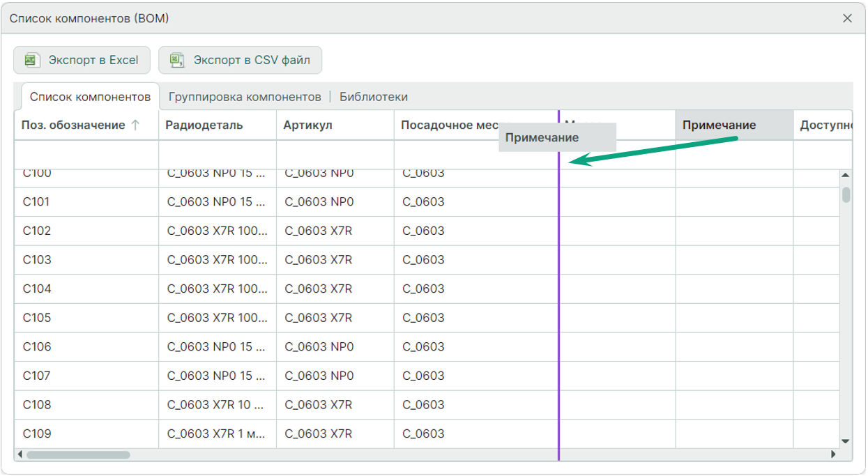Click the Артикул column header
The image size is (868, 476).
click(x=307, y=125)
